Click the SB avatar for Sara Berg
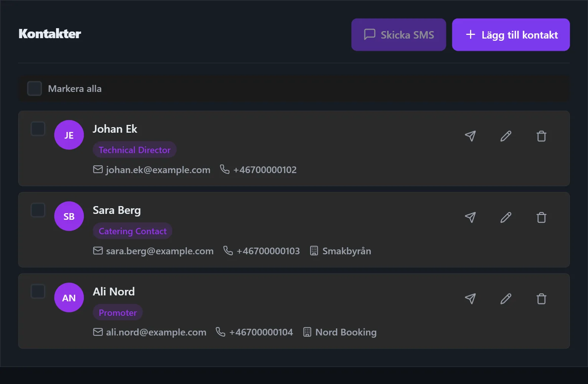Viewport: 588px width, 384px height. coord(69,216)
